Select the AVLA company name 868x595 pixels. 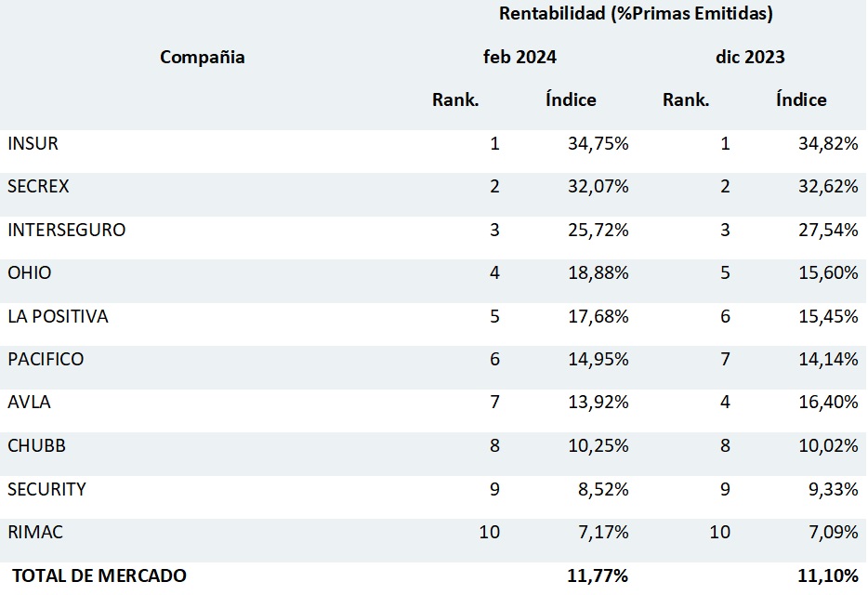pyautogui.click(x=29, y=402)
